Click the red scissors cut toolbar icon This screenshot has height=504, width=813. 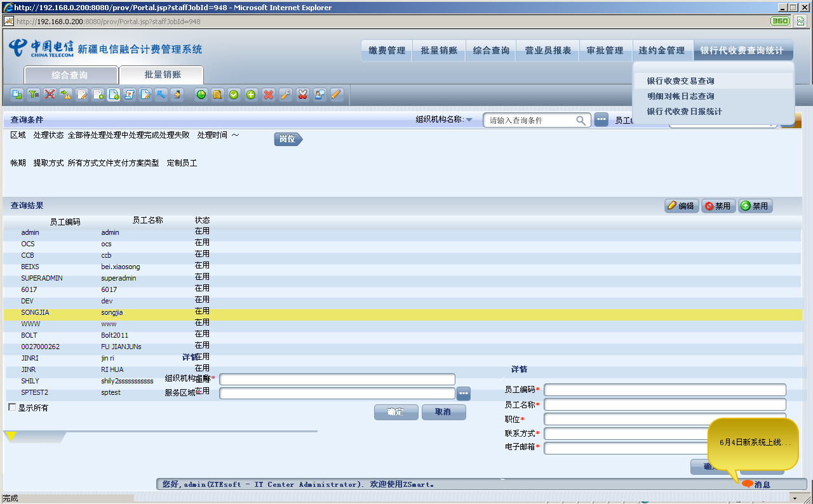302,95
